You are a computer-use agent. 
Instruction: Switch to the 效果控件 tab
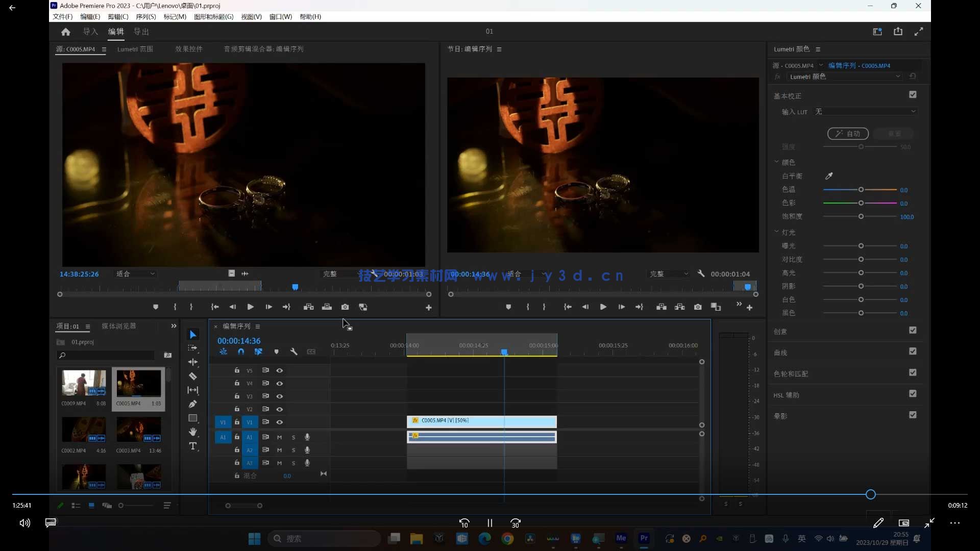click(x=189, y=49)
